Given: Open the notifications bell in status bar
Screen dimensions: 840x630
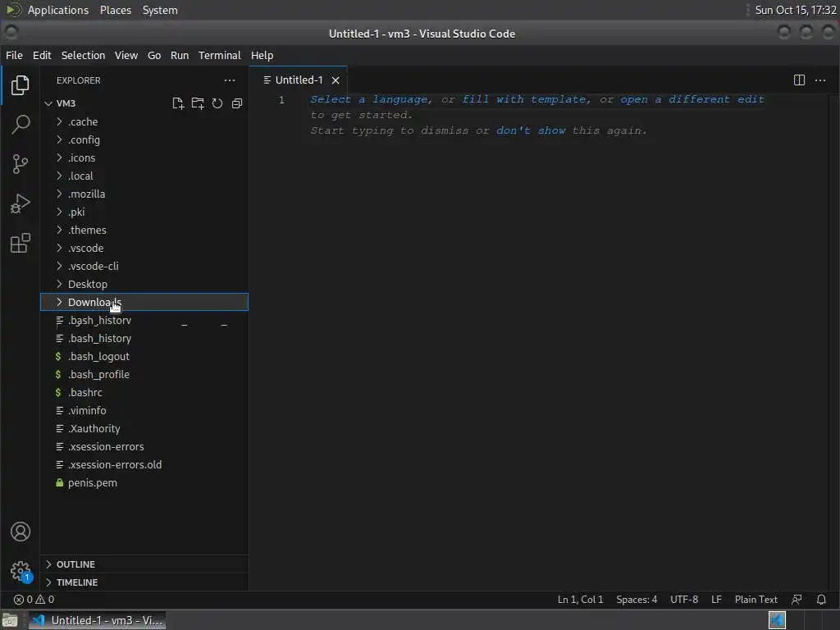Looking at the screenshot, I should (x=820, y=600).
